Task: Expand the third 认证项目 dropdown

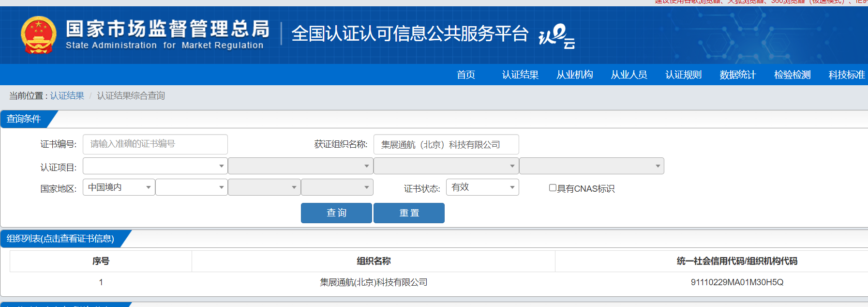Action: 446,166
